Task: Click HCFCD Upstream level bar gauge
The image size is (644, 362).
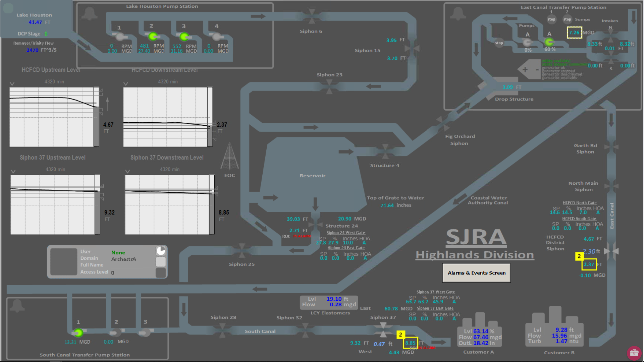Action: [x=96, y=117]
